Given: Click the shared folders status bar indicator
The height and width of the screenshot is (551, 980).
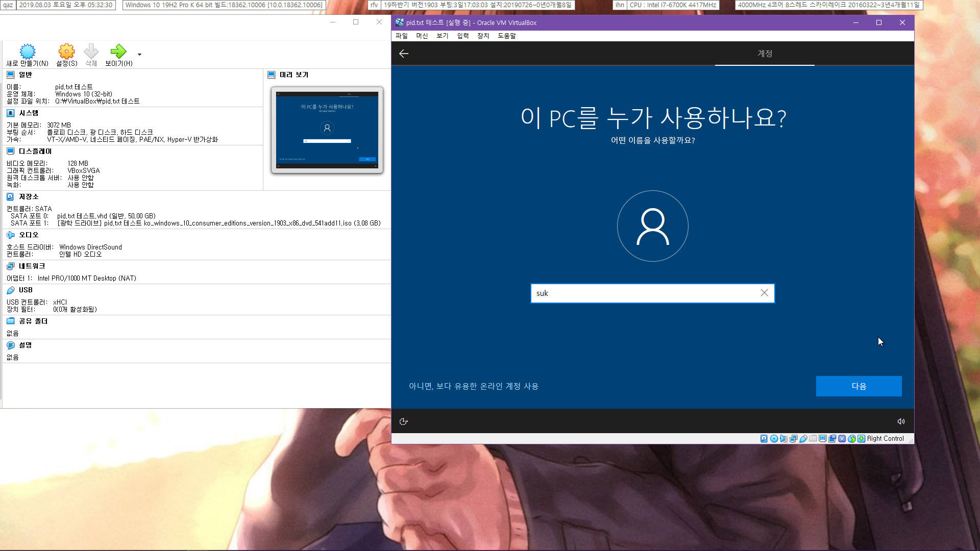Looking at the screenshot, I should 813,438.
